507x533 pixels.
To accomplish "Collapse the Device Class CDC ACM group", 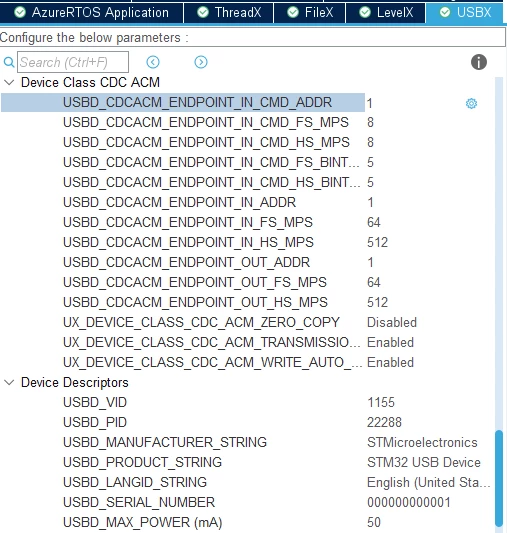I will pyautogui.click(x=9, y=82).
